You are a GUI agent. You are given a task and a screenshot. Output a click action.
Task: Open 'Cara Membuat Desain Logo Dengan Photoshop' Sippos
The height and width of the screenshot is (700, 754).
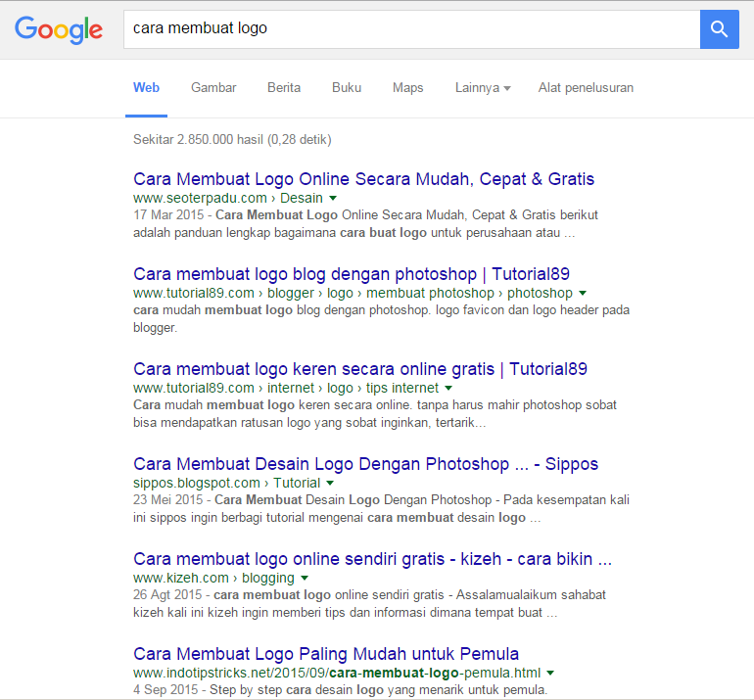365,464
